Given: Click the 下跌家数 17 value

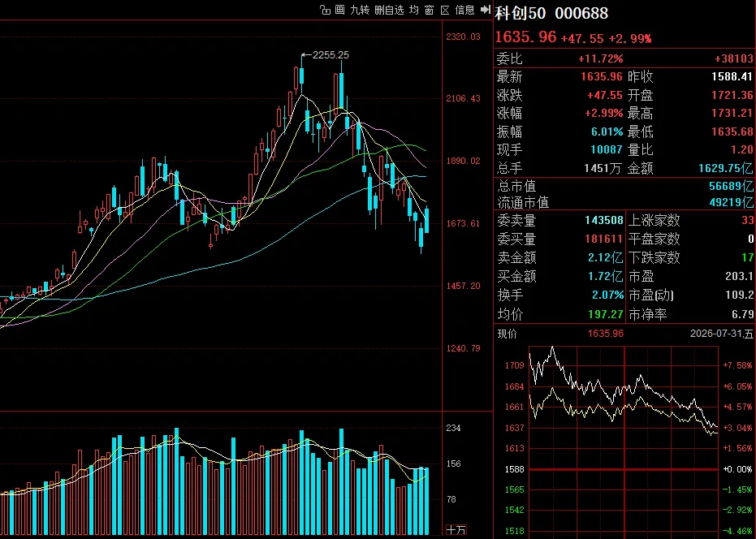Looking at the screenshot, I should tap(747, 257).
